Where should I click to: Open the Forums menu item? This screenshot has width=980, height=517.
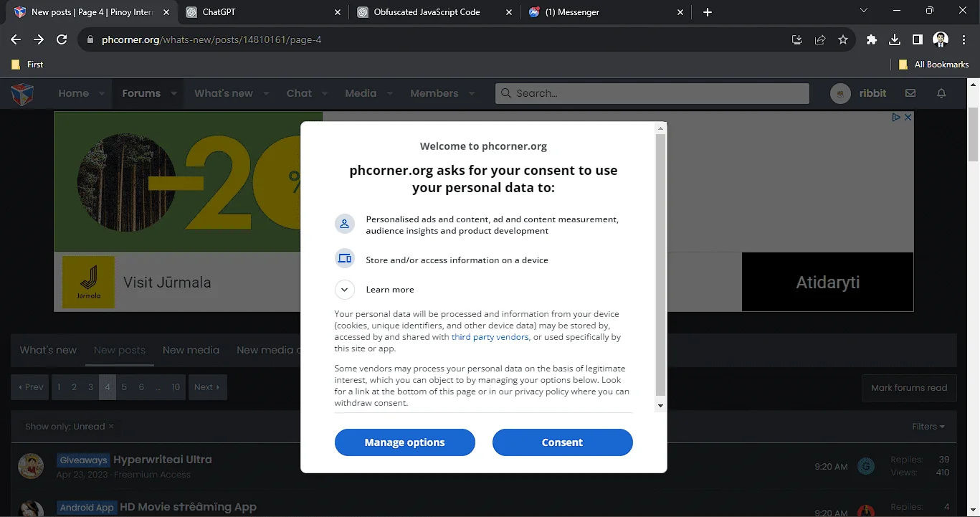pyautogui.click(x=141, y=93)
